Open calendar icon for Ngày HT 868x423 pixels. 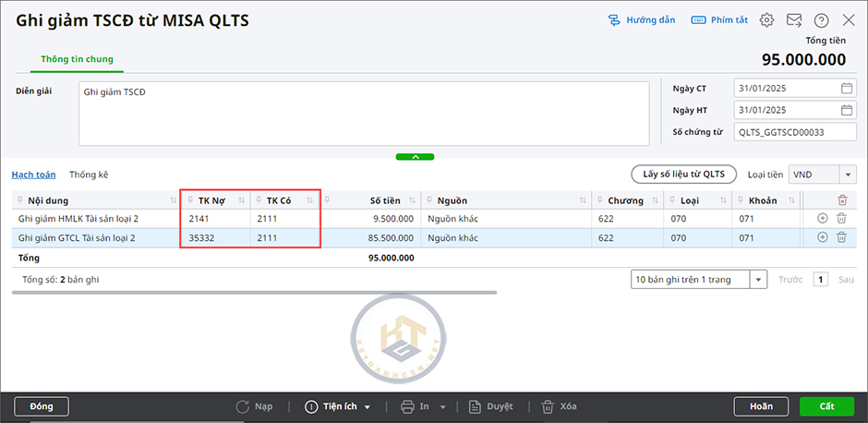click(x=847, y=110)
